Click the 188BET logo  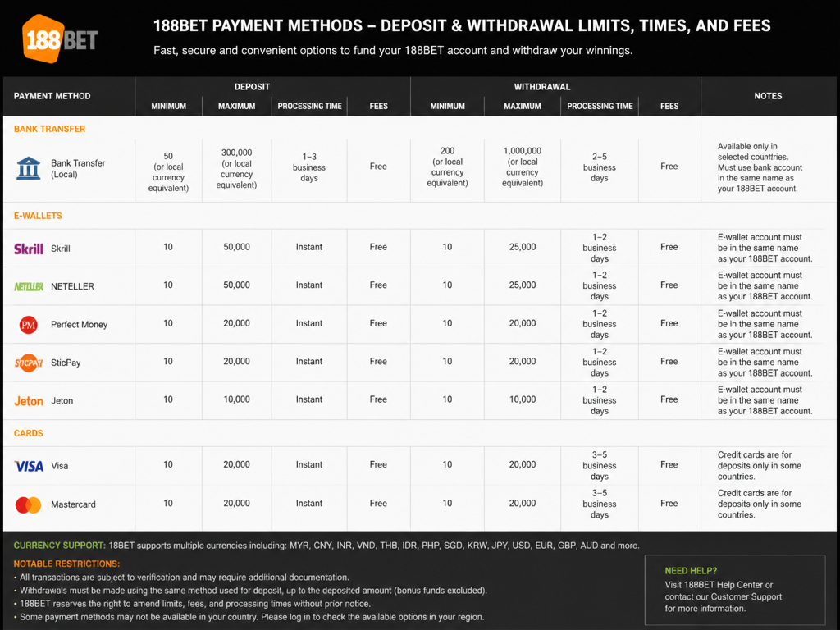coord(60,39)
